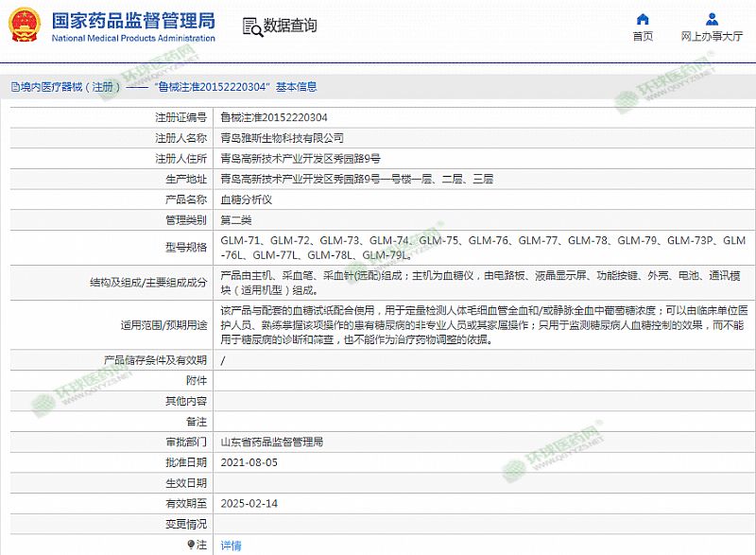Image resolution: width=756 pixels, height=555 pixels.
Task: Click the lightbulb icon beside 注
Action: (x=192, y=545)
